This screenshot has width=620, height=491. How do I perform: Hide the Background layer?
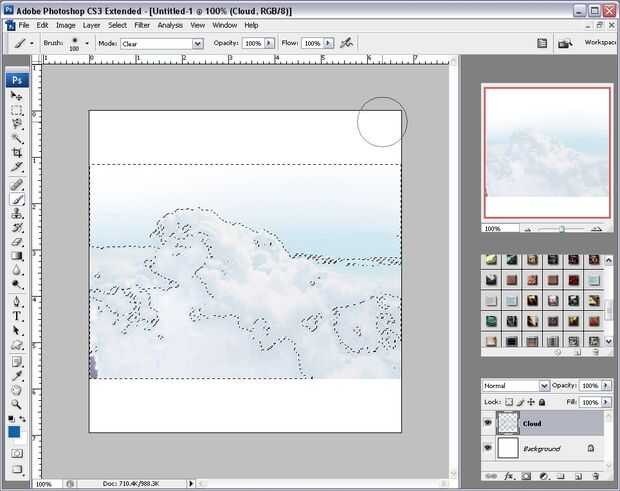[x=488, y=448]
